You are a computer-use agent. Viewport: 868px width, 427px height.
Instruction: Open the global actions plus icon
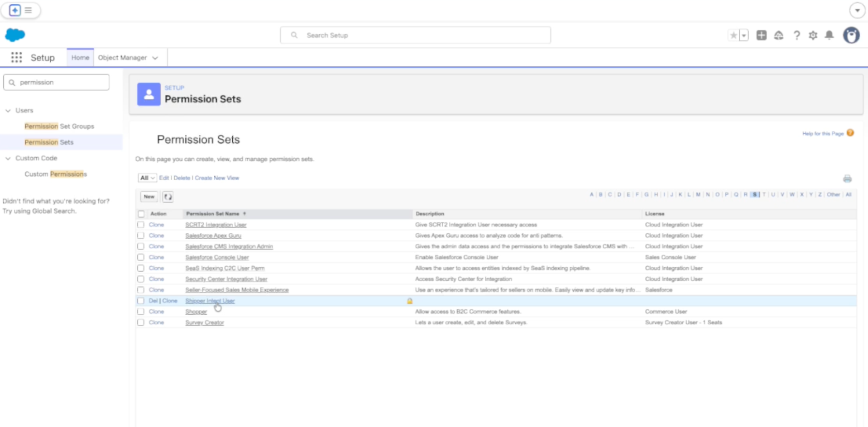click(x=762, y=35)
